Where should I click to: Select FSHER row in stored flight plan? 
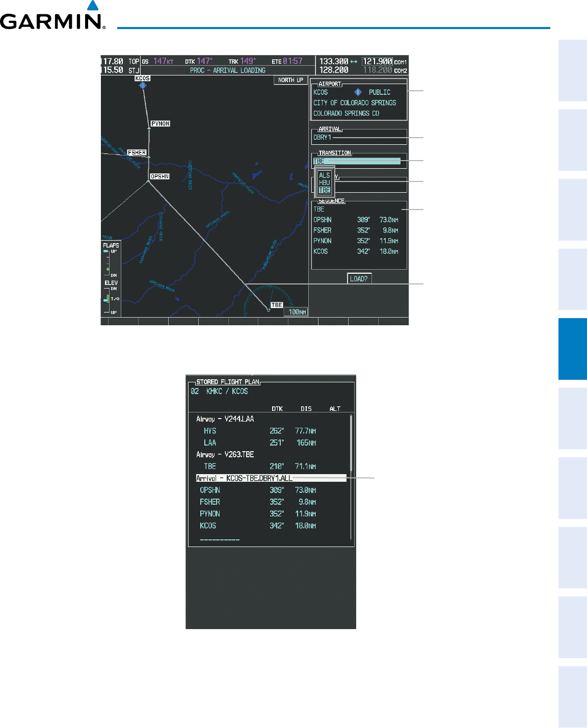pos(257,502)
